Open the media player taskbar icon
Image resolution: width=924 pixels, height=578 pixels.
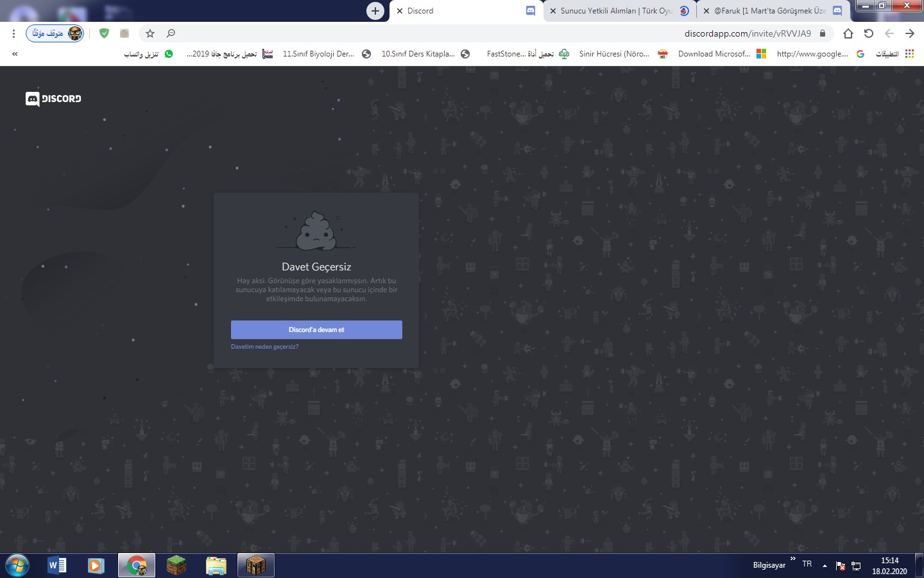(x=96, y=566)
